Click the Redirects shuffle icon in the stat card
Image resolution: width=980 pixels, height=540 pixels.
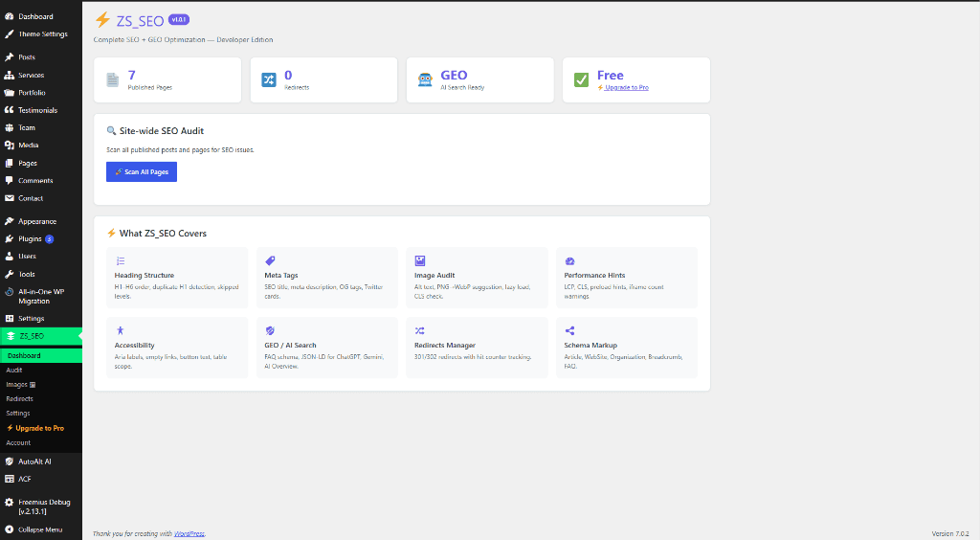click(269, 80)
